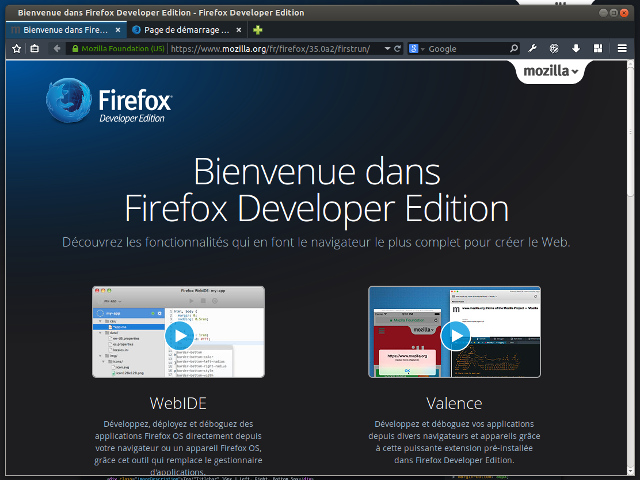Viewport: 640px width, 480px height.
Task: Bookmark this page with the star icon
Action: point(16,49)
